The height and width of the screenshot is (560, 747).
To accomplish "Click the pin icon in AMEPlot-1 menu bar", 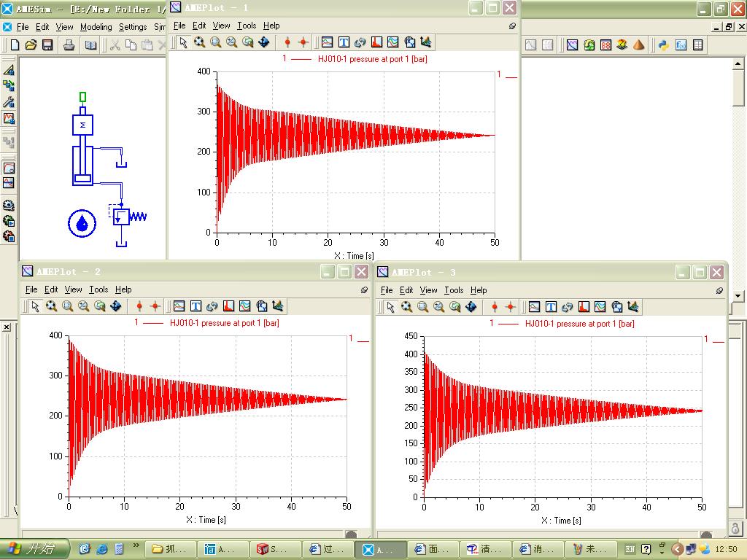I will [x=512, y=26].
